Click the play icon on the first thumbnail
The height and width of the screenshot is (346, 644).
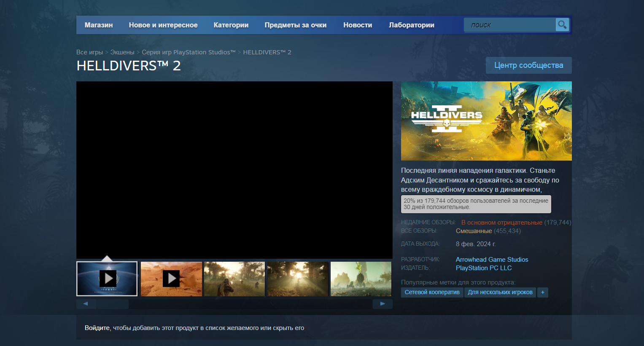[x=107, y=279]
